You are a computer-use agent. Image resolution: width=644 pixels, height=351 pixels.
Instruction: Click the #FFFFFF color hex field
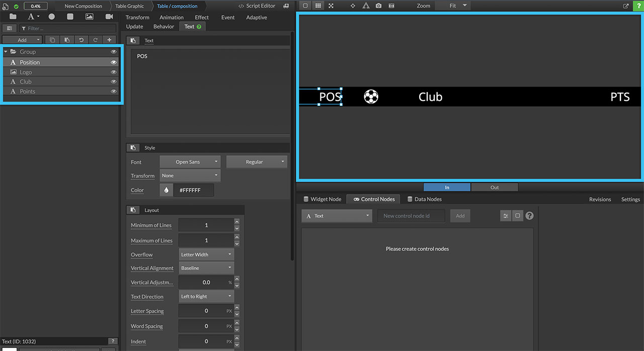[194, 190]
